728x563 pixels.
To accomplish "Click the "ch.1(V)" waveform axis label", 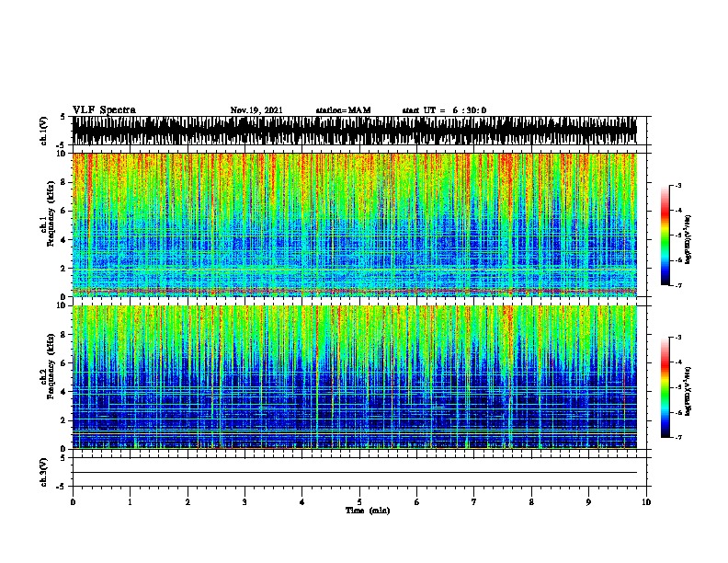I will click(44, 131).
